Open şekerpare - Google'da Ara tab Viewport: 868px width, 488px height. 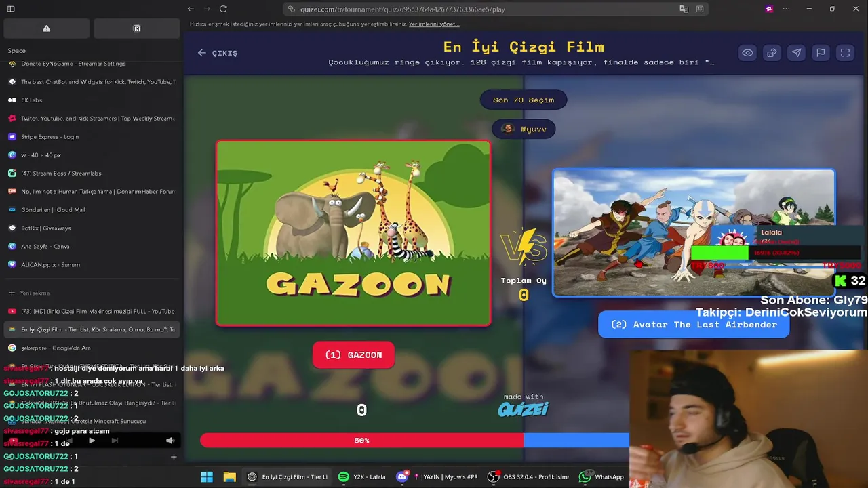coord(92,348)
